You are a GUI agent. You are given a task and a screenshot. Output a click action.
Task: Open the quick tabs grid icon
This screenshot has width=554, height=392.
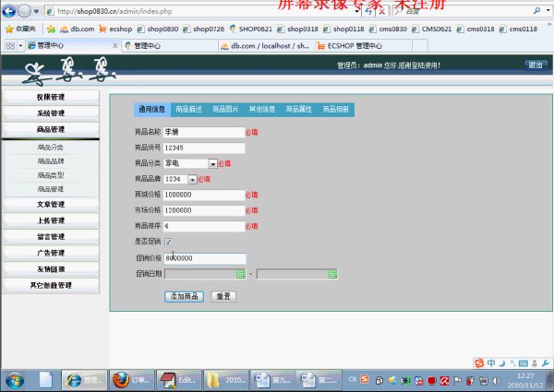coord(10,46)
